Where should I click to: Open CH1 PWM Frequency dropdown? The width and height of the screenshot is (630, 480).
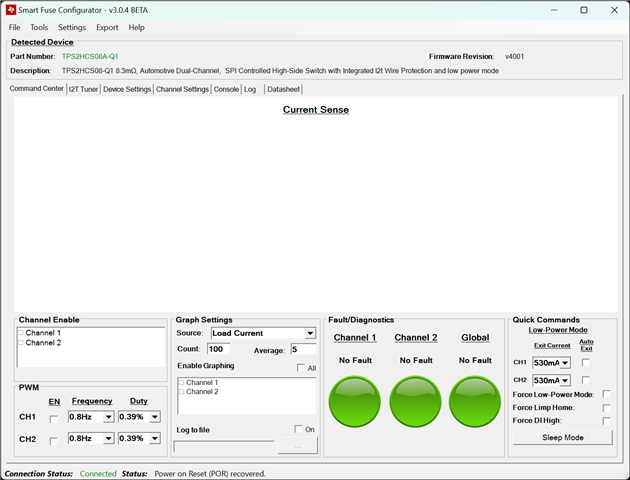coord(108,417)
